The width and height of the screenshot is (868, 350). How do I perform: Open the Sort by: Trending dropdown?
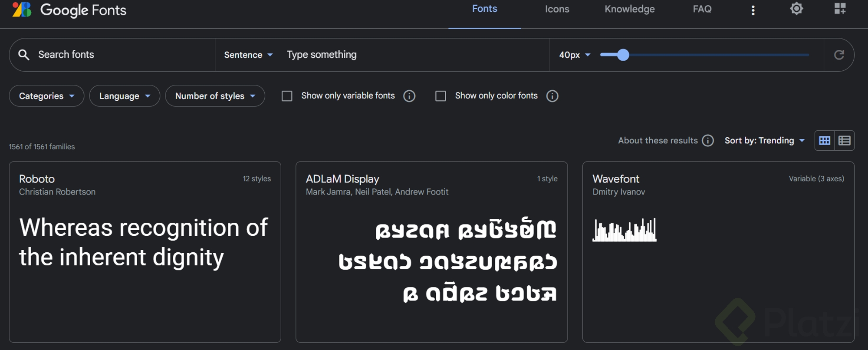[765, 141]
